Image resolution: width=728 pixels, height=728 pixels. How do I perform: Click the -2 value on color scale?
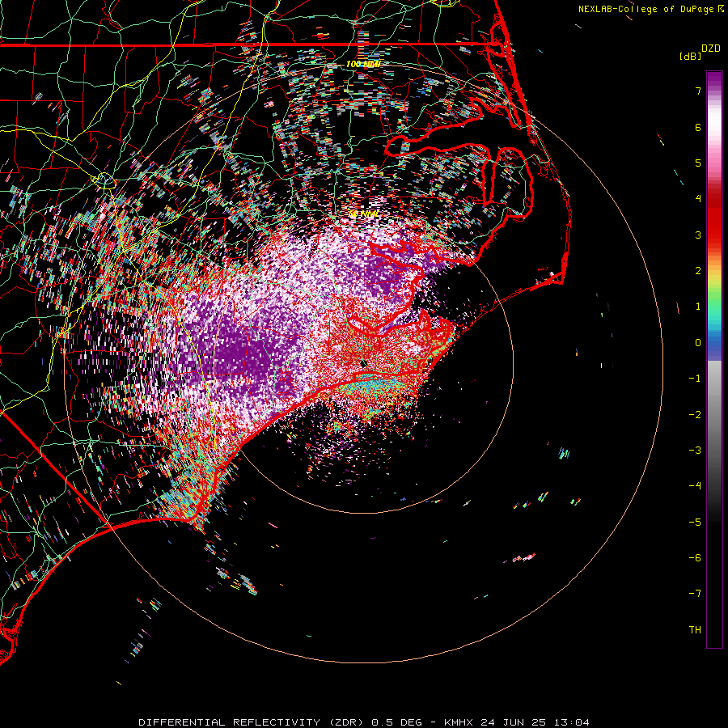click(695, 415)
